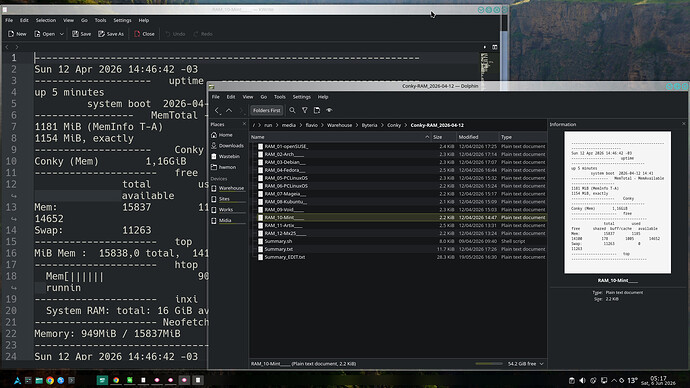This screenshot has width=690, height=388.
Task: Open the Selection menu in KWrite
Action: tap(46, 20)
